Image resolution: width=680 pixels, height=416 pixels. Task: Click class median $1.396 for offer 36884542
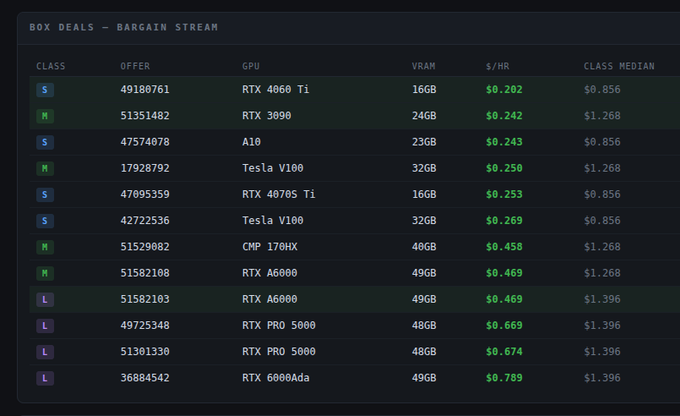point(602,378)
